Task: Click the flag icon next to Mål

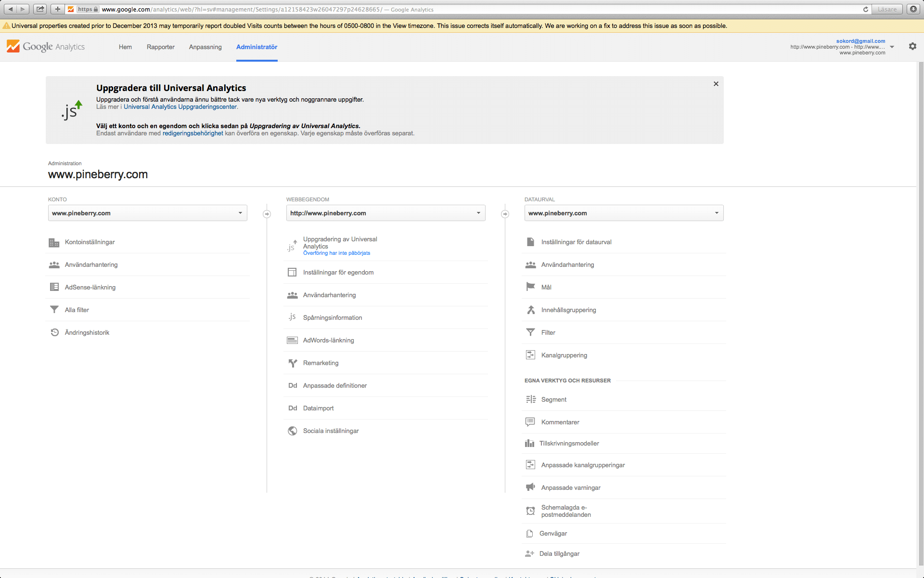Action: (530, 287)
